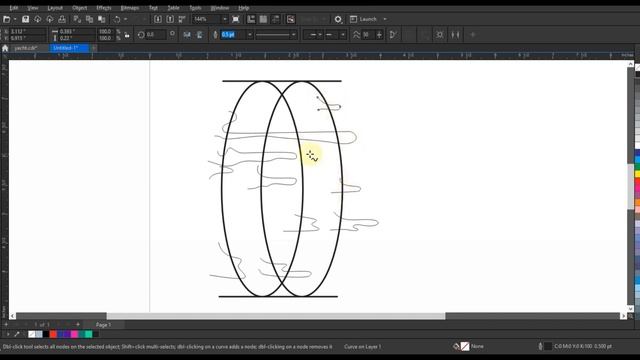The width and height of the screenshot is (640, 360).
Task: Click the Mirror horizontally icon
Action: (x=187, y=35)
